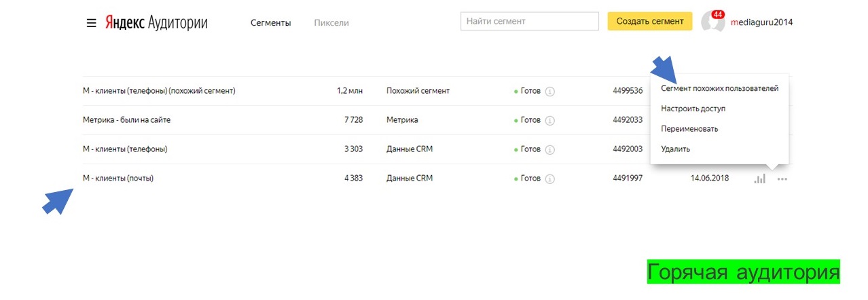Open segment Метрика - были на сайте

point(126,120)
